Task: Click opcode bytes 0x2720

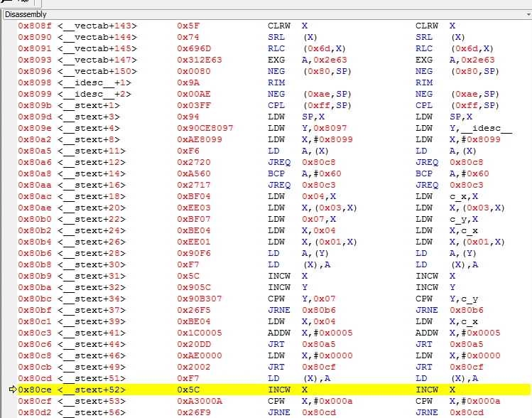Action: (194, 162)
